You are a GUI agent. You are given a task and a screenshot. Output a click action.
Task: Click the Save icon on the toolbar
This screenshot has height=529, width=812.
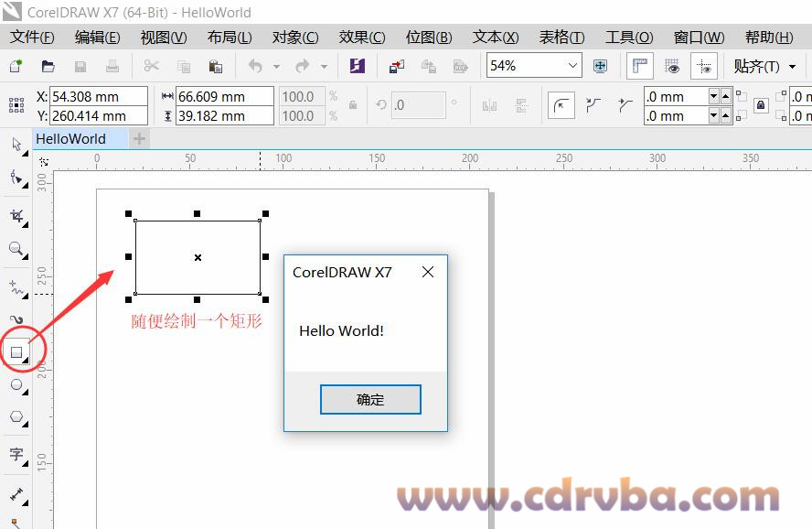pyautogui.click(x=80, y=66)
